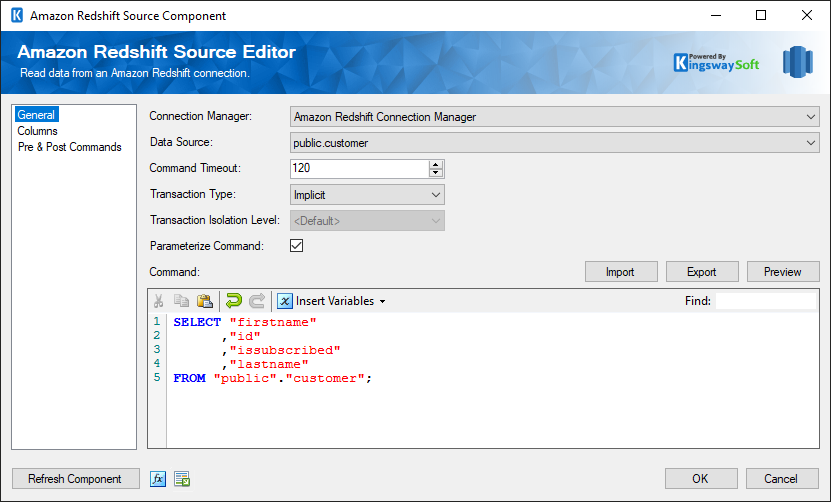
Task: Click "id" on line 2 of command
Action: point(245,336)
